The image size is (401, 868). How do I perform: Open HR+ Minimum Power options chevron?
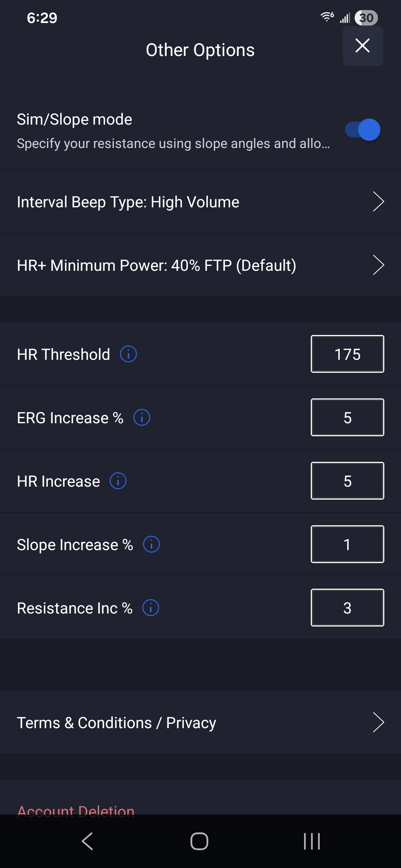pos(378,265)
